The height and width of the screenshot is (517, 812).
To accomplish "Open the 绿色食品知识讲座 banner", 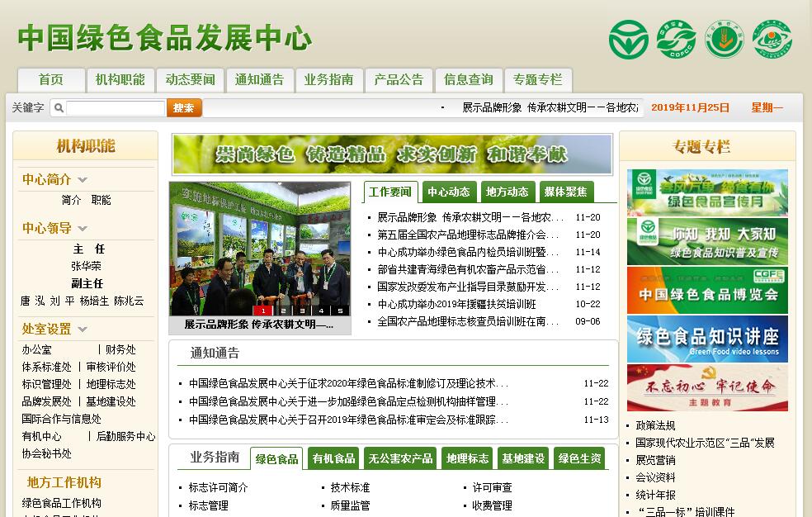I will click(707, 339).
